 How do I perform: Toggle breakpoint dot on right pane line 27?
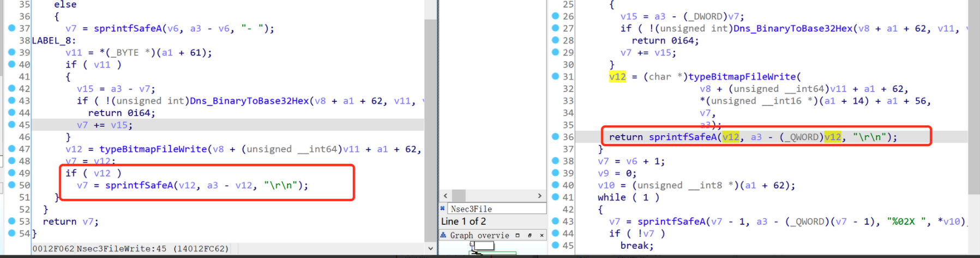click(x=555, y=28)
